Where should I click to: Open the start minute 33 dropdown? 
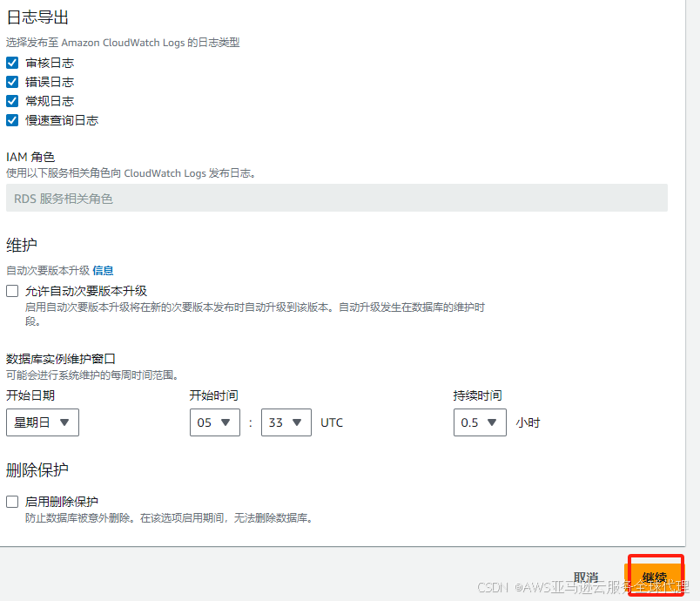[x=286, y=422]
